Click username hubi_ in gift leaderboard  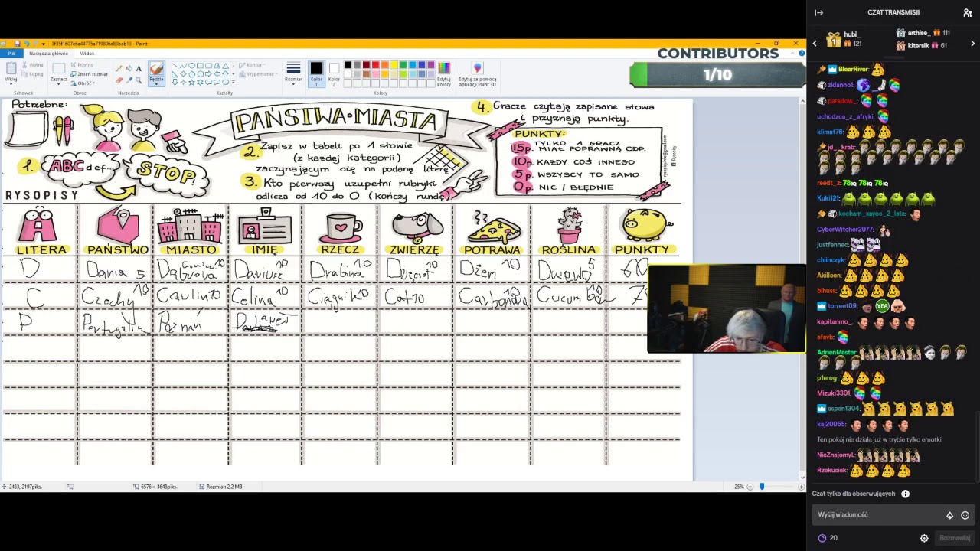(852, 34)
